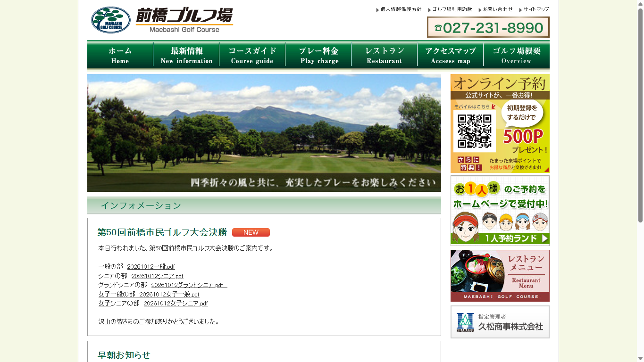Open the サイトマップ link
Screen dimensions: 644x362
point(536,9)
